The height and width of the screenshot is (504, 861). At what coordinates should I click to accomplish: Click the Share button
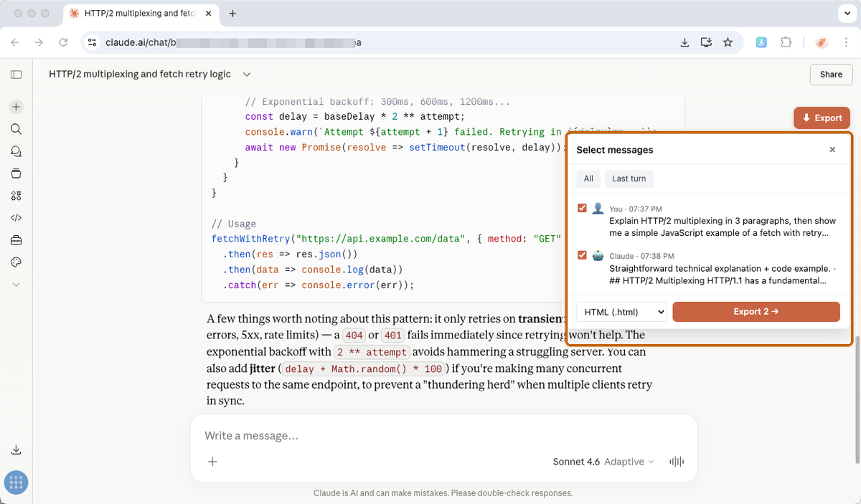pyautogui.click(x=831, y=75)
